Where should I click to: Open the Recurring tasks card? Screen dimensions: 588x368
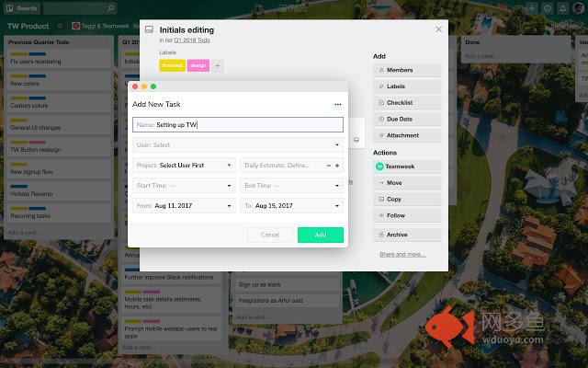coord(59,213)
